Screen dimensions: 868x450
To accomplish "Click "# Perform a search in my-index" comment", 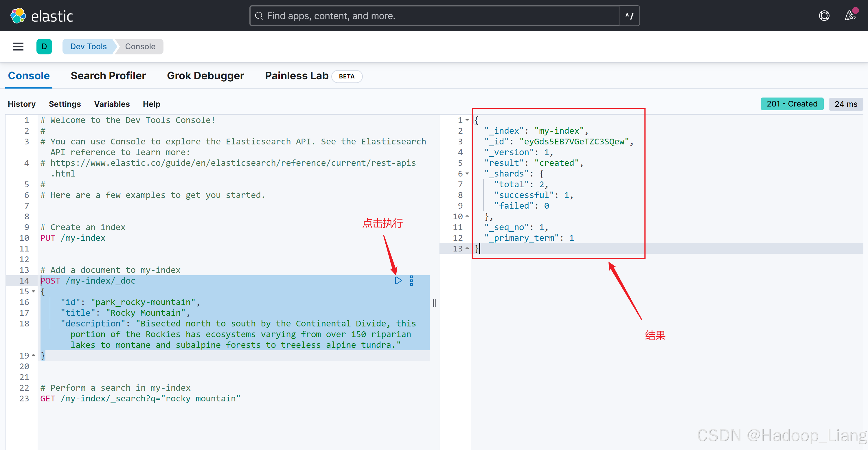I will point(115,388).
